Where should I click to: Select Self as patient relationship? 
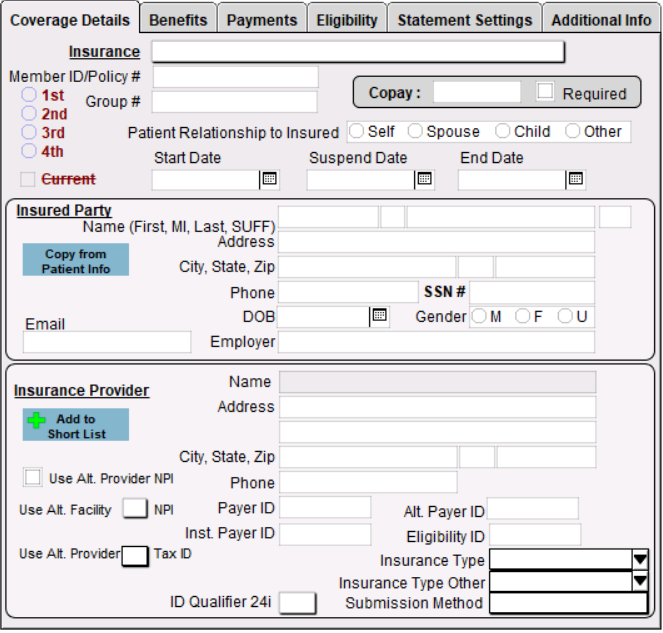(356, 132)
